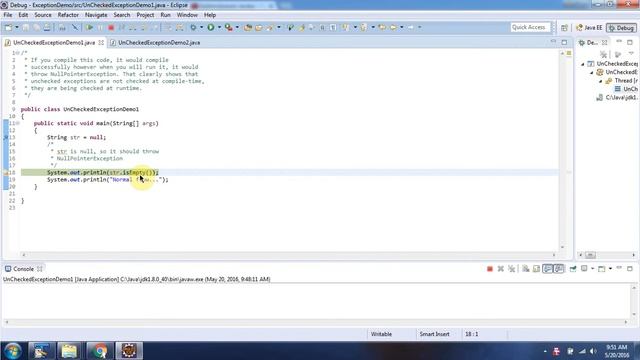
Task: Open Chrome from the Windows taskbar
Action: 99,351
